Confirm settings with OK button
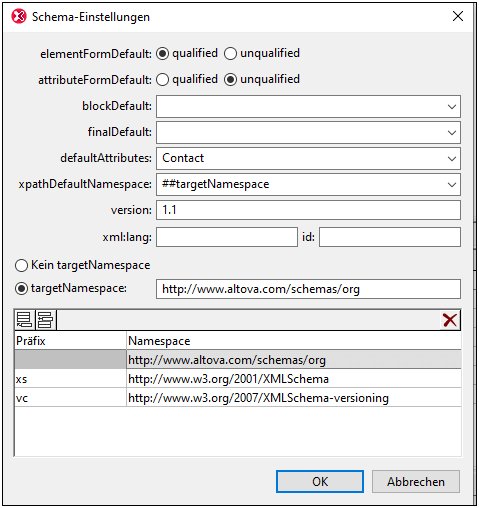The height and width of the screenshot is (508, 479). [x=320, y=482]
